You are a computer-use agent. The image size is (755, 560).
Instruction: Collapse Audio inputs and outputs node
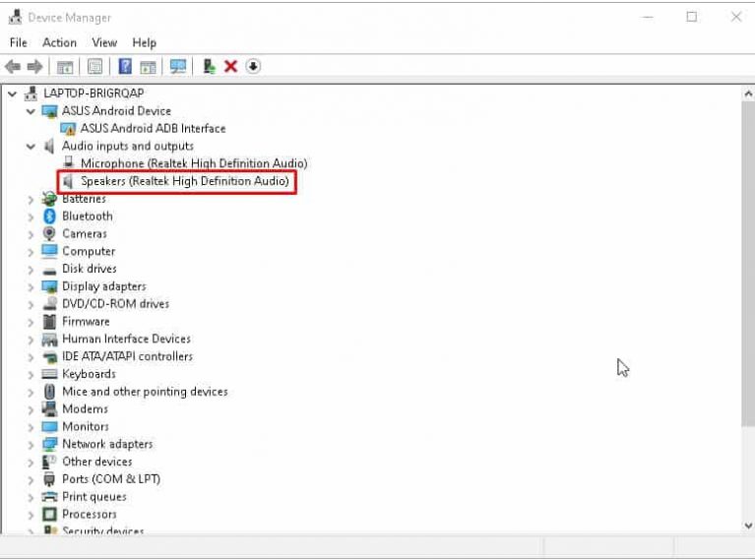click(x=31, y=147)
